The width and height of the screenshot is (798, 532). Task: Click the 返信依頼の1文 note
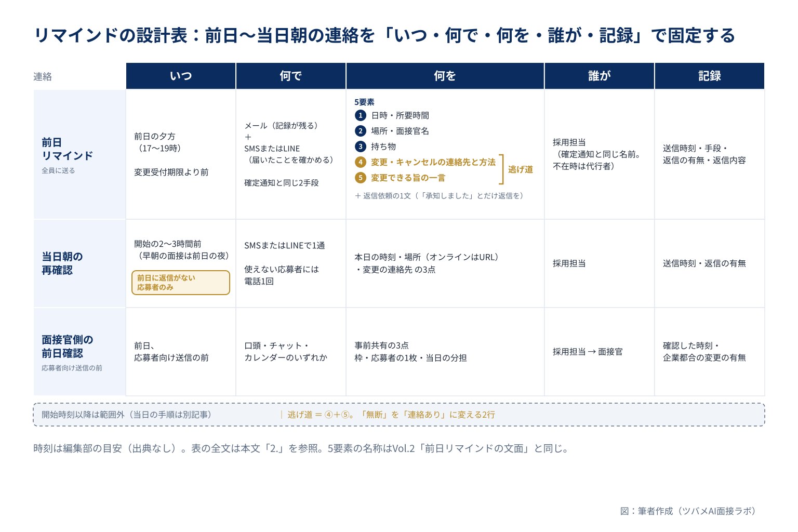439,196
